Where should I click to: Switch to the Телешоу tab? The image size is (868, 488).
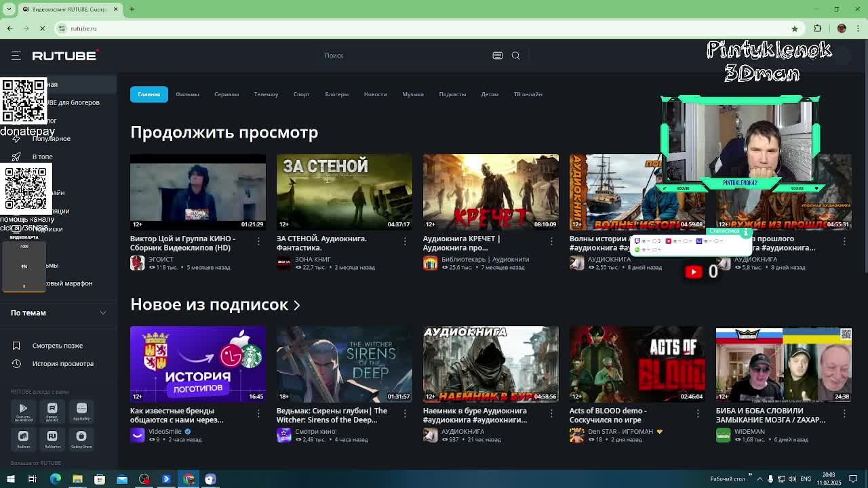point(266,94)
